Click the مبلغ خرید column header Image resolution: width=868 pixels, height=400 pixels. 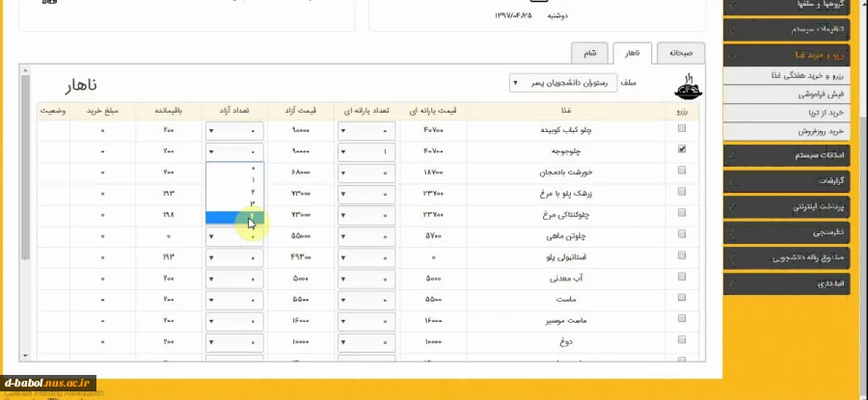pyautogui.click(x=102, y=111)
